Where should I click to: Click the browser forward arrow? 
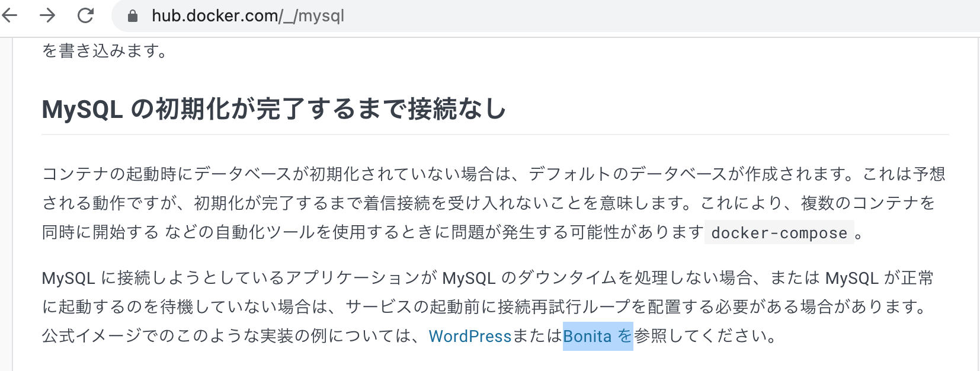click(47, 15)
